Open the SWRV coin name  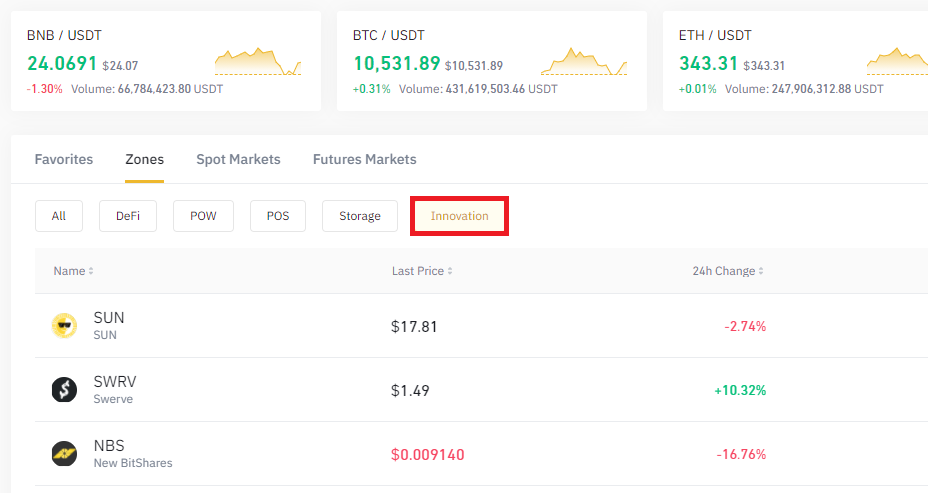coord(115,382)
